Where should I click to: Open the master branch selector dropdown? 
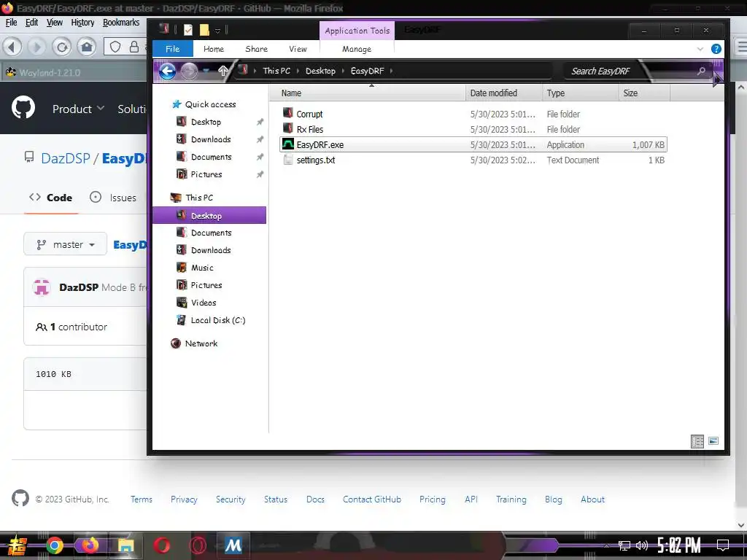pyautogui.click(x=65, y=244)
